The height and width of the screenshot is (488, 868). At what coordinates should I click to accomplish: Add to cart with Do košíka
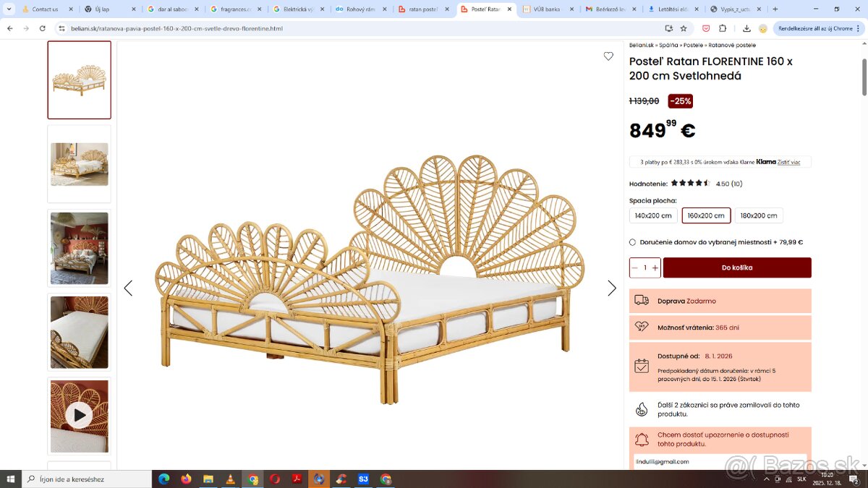pyautogui.click(x=737, y=267)
